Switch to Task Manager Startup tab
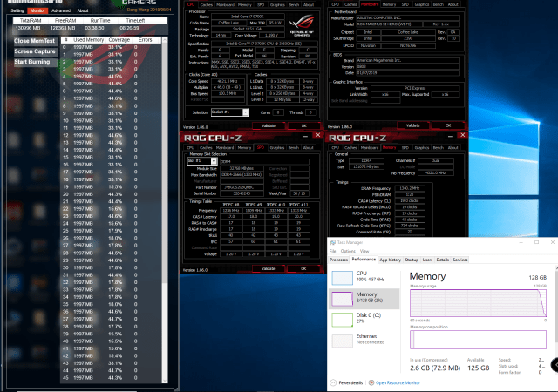558x392 pixels. [412, 260]
